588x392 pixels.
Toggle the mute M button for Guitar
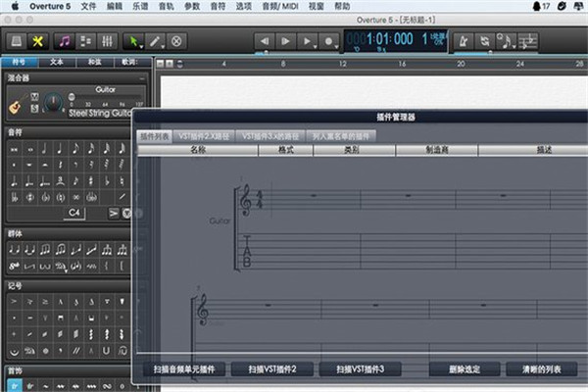pos(34,97)
